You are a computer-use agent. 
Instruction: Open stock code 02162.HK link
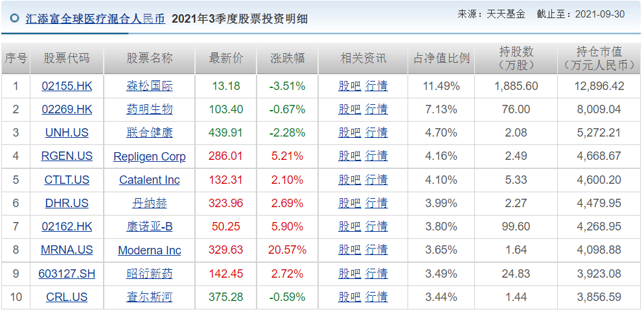coord(67,227)
